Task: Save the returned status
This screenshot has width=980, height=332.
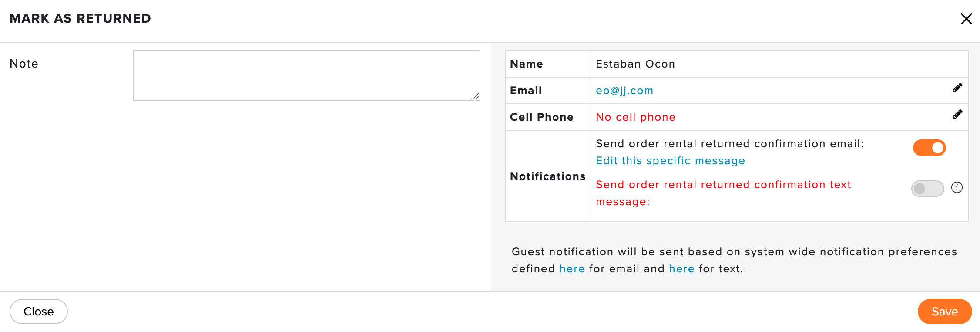Action: [945, 312]
